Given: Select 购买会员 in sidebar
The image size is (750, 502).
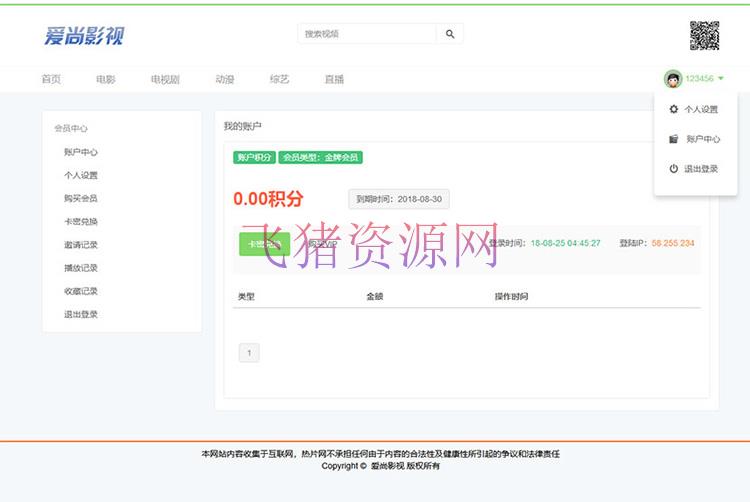Looking at the screenshot, I should click(81, 198).
